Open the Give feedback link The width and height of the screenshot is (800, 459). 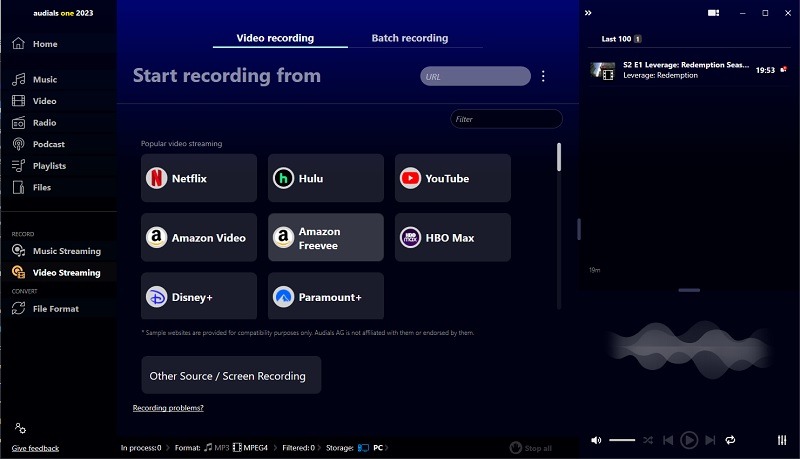tap(35, 448)
